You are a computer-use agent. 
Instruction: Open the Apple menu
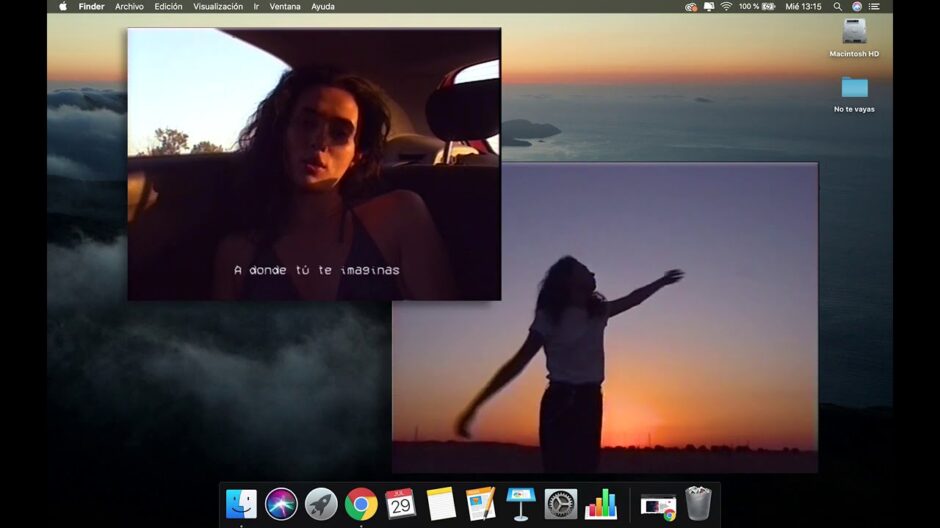[63, 6]
